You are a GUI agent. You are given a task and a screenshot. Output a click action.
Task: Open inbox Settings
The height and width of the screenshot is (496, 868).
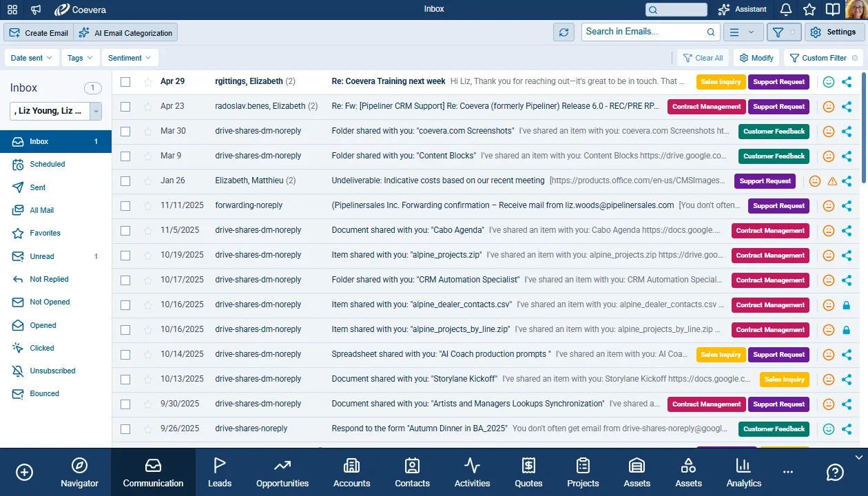click(834, 32)
